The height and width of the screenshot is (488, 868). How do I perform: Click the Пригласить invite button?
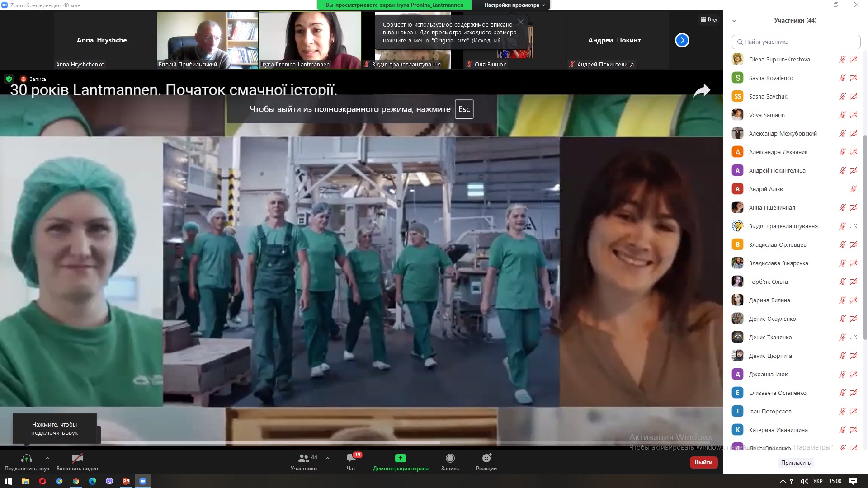pos(795,463)
